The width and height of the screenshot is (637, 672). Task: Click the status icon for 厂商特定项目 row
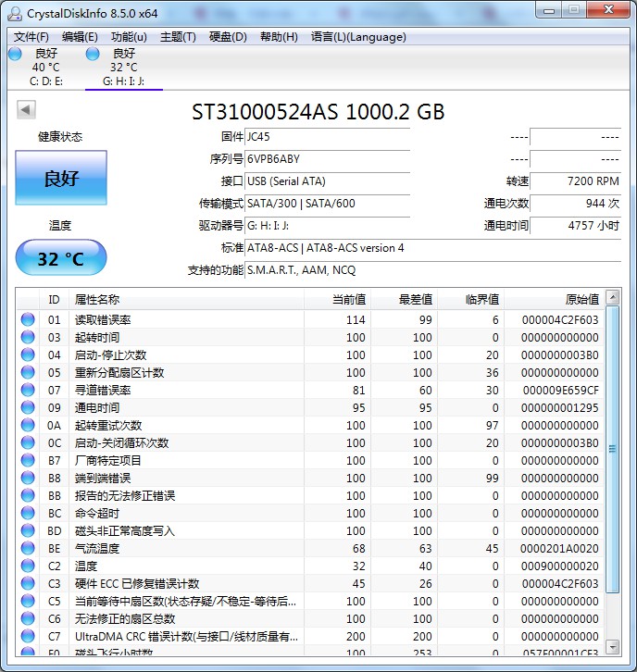click(x=28, y=460)
